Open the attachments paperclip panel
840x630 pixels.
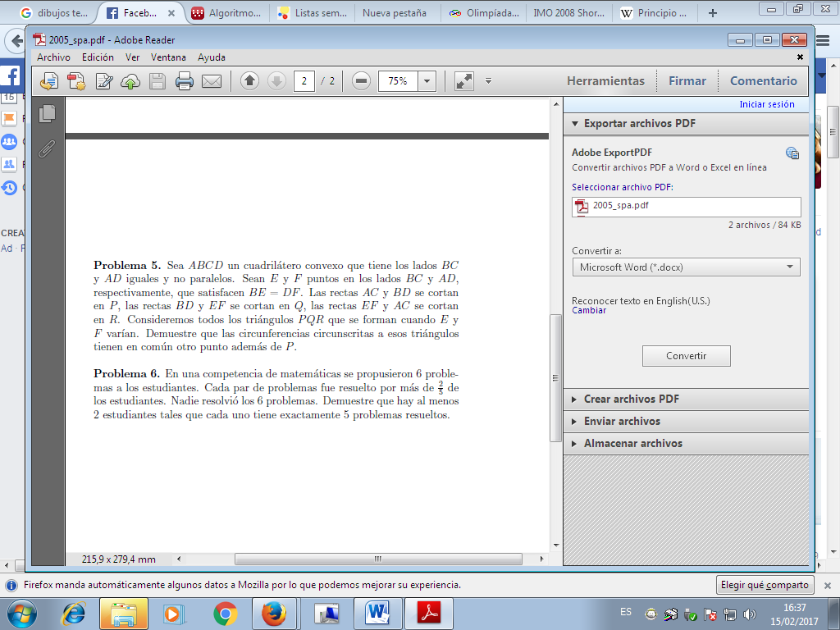[48, 148]
